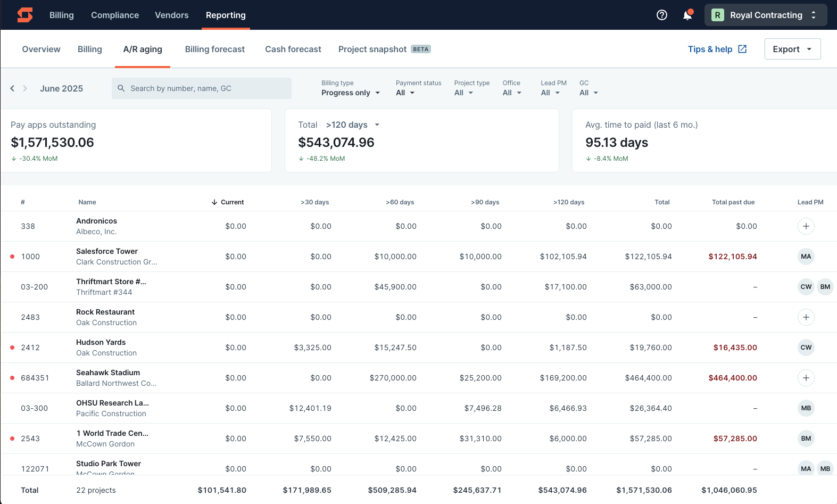Click BM avatar on Thriftmart Store row
The height and width of the screenshot is (504, 837).
pos(825,287)
